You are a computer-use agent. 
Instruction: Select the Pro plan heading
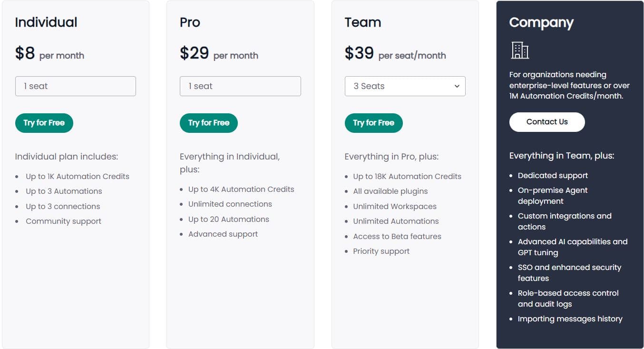[x=189, y=22]
